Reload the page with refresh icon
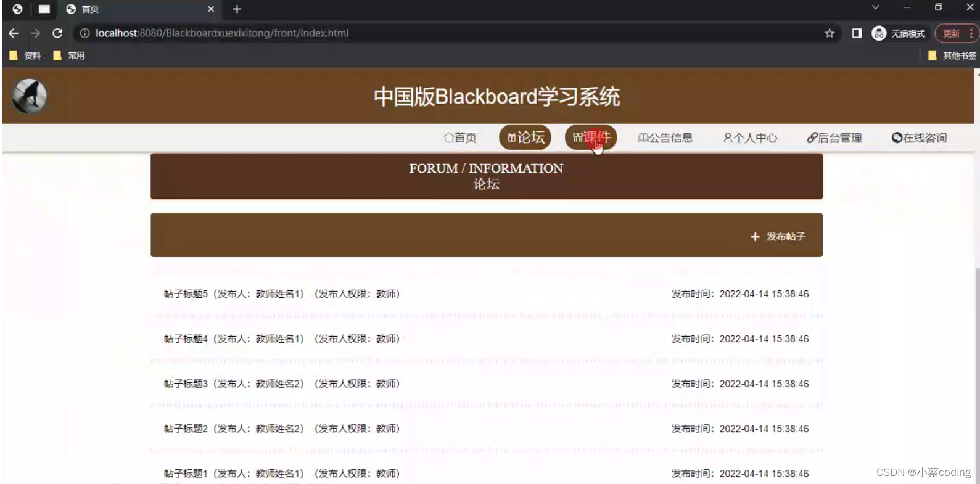This screenshot has width=980, height=484. (57, 33)
